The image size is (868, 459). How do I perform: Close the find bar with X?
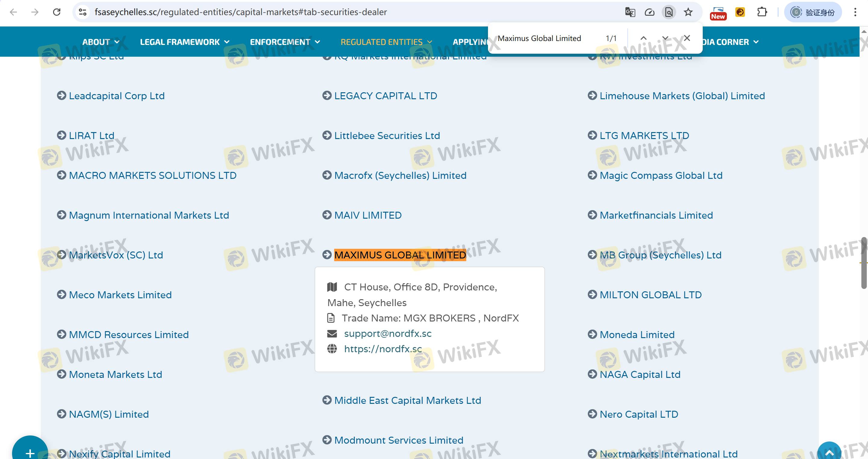687,38
